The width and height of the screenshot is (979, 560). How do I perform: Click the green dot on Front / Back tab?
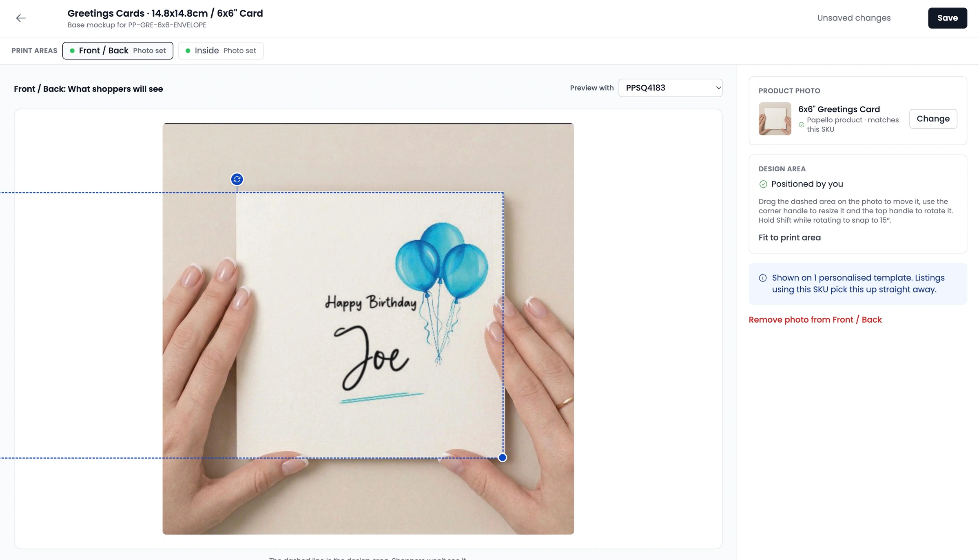72,51
